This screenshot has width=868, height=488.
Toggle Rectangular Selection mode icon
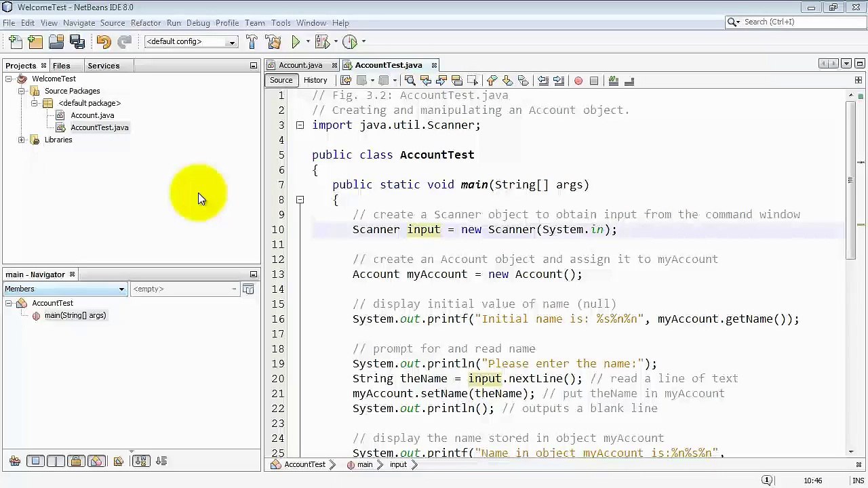(x=473, y=81)
